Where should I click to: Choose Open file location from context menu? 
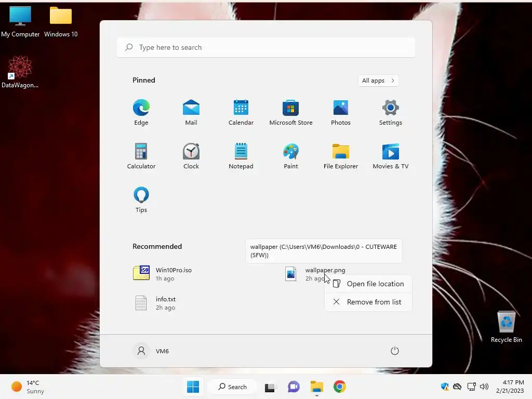[x=368, y=284]
